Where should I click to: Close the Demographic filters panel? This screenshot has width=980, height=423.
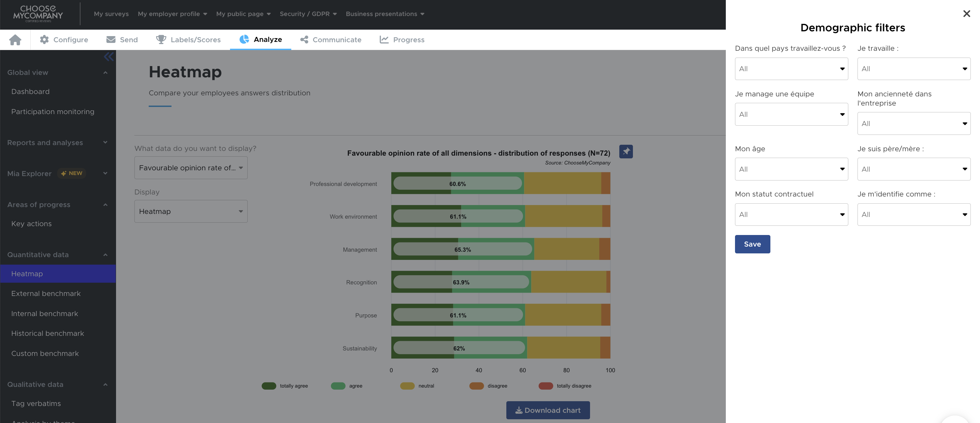[966, 14]
